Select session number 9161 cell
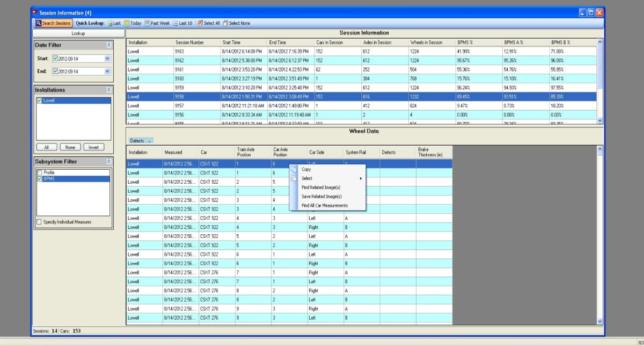644x346 pixels. point(196,69)
